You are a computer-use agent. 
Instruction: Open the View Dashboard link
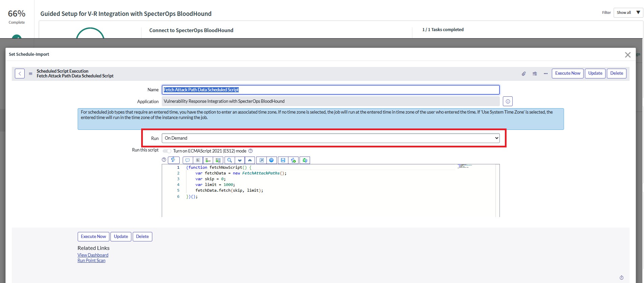pyautogui.click(x=93, y=255)
